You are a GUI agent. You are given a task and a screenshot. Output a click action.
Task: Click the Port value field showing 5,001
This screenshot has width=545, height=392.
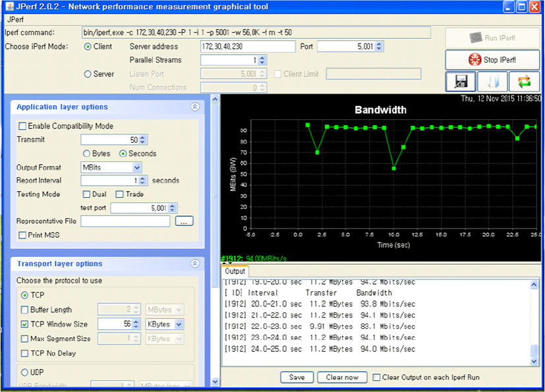[x=346, y=47]
